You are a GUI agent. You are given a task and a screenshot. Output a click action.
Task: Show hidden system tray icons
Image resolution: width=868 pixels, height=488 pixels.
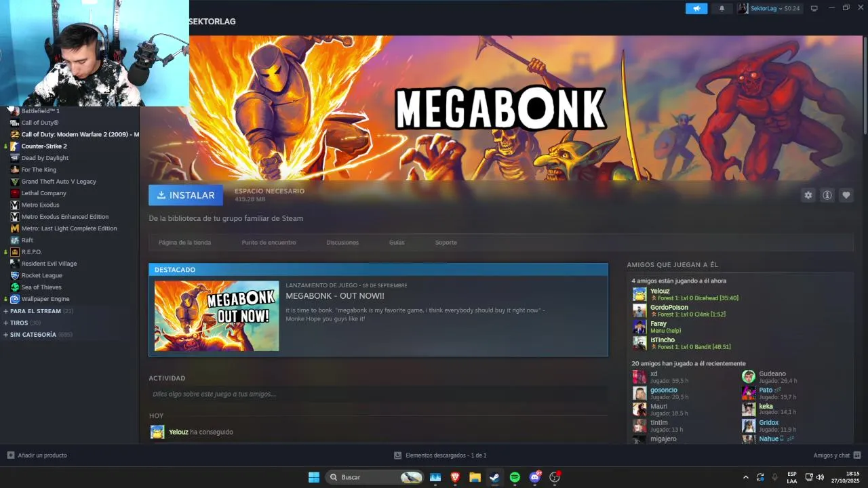(746, 477)
